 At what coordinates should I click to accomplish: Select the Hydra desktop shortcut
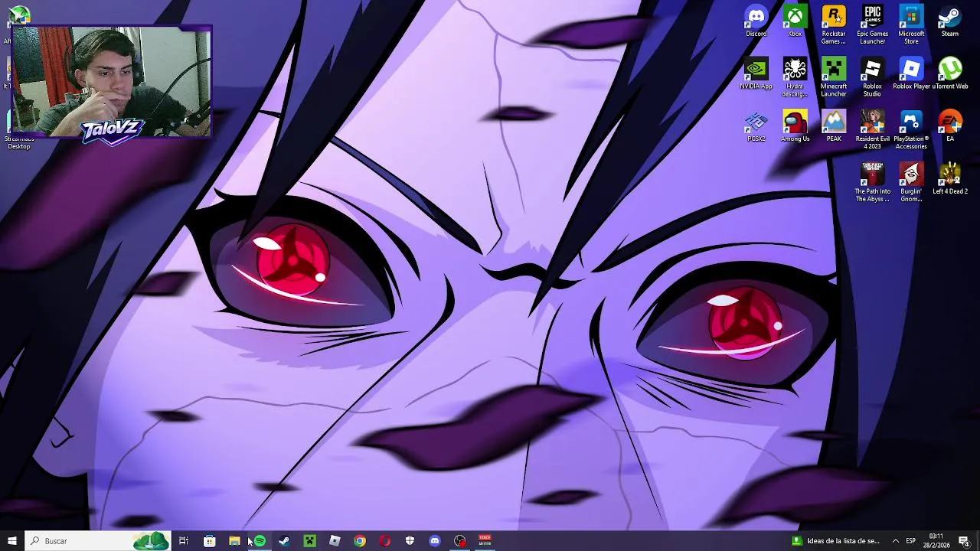(x=795, y=77)
